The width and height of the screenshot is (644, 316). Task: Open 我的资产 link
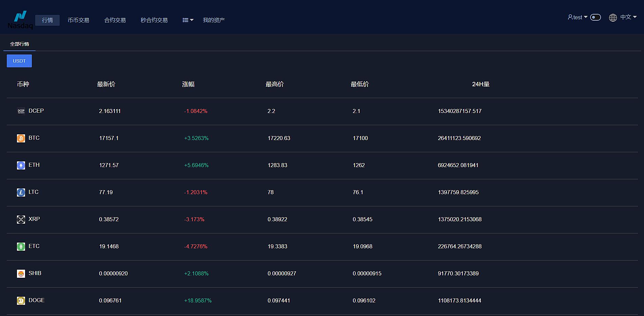tap(214, 20)
